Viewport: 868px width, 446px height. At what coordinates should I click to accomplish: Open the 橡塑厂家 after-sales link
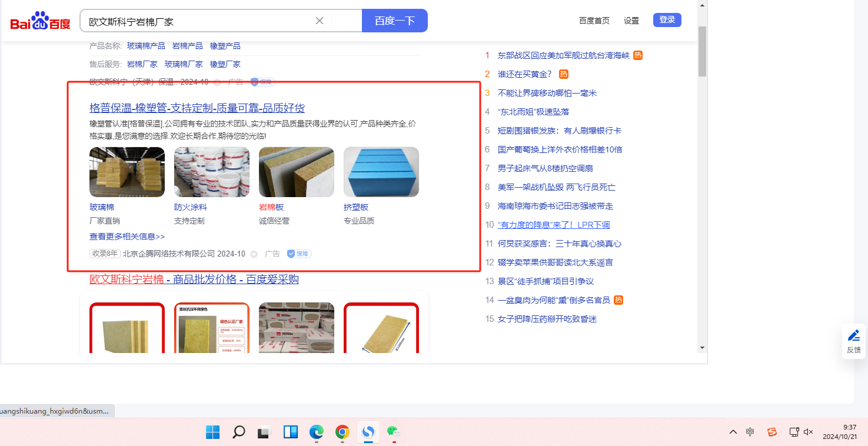[x=225, y=64]
